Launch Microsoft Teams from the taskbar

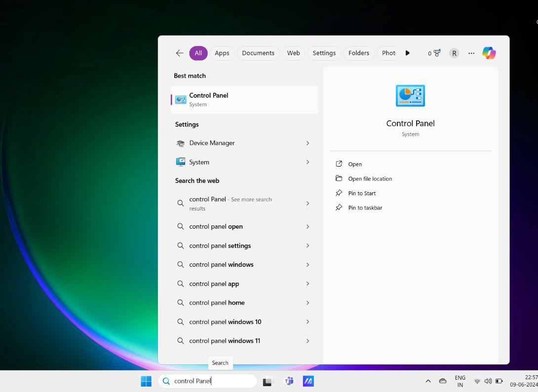(289, 381)
